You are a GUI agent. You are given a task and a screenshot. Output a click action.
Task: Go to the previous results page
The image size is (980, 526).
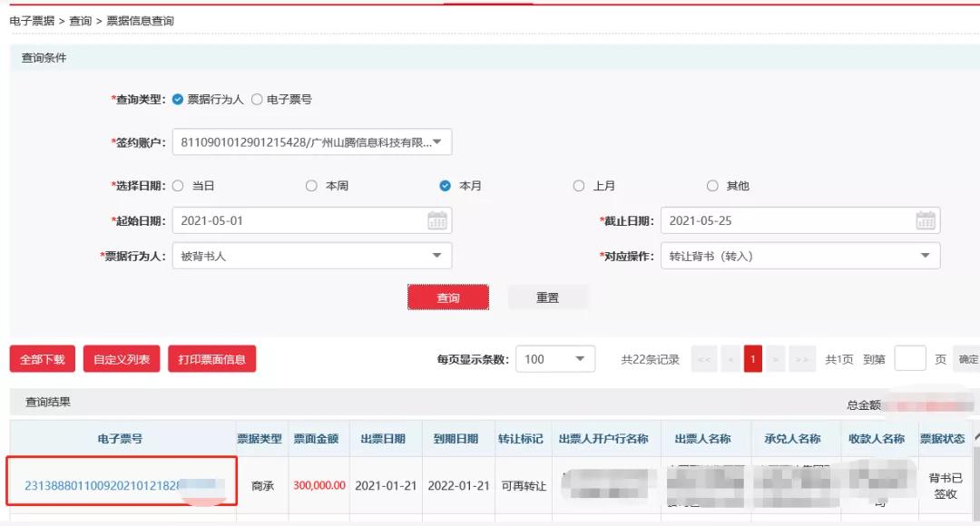pos(730,359)
